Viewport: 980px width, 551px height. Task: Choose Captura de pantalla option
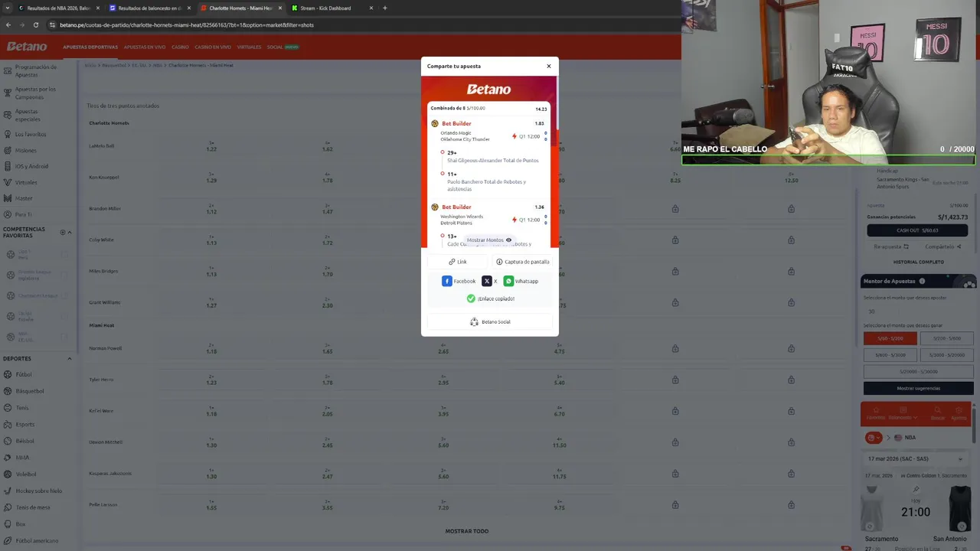tap(523, 262)
